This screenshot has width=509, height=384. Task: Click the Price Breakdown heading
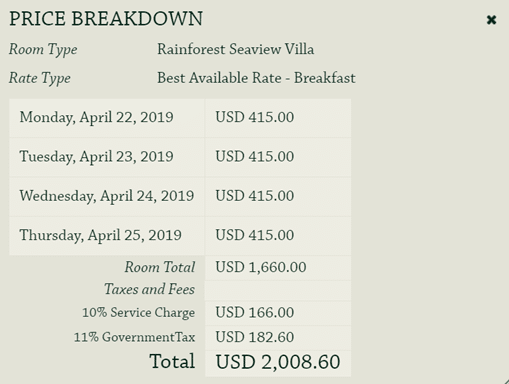pos(106,19)
